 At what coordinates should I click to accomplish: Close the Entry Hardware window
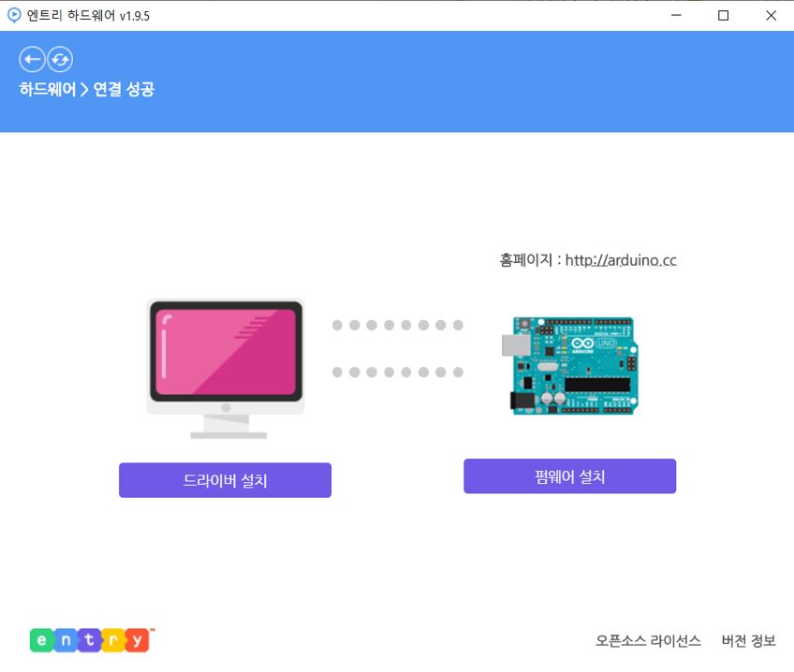tap(771, 15)
